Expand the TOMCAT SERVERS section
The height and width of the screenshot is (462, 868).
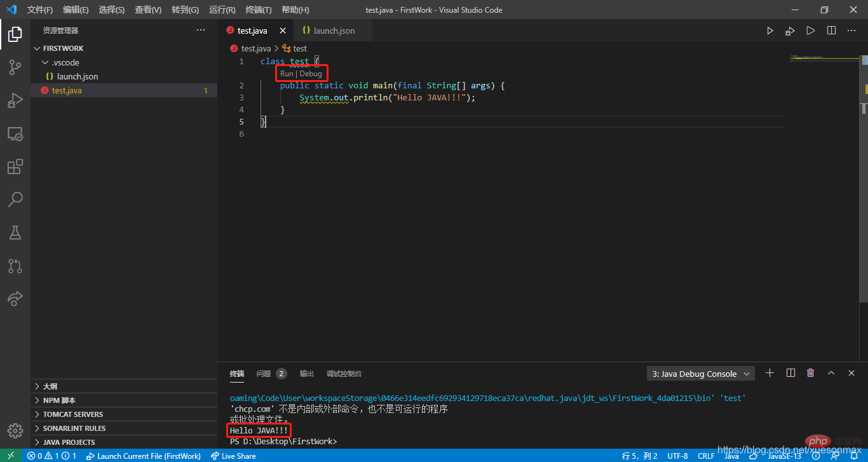tap(72, 414)
